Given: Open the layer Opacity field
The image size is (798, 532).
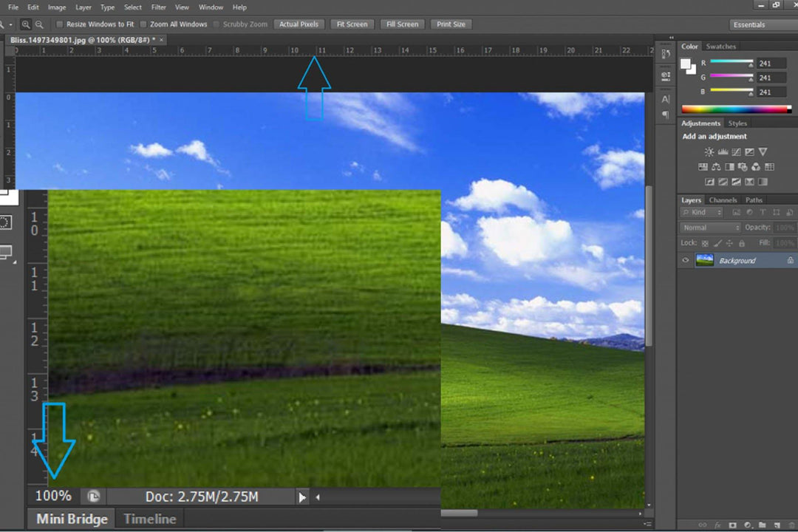Looking at the screenshot, I should pos(784,228).
